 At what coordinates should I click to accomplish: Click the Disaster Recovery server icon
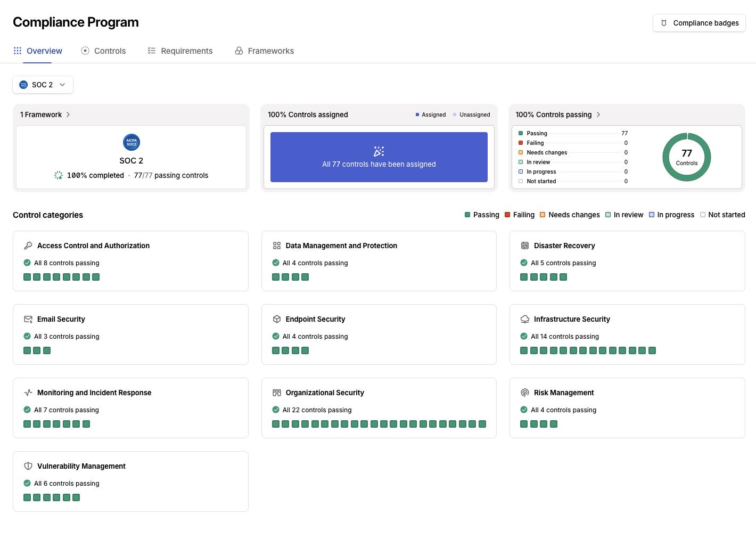525,246
